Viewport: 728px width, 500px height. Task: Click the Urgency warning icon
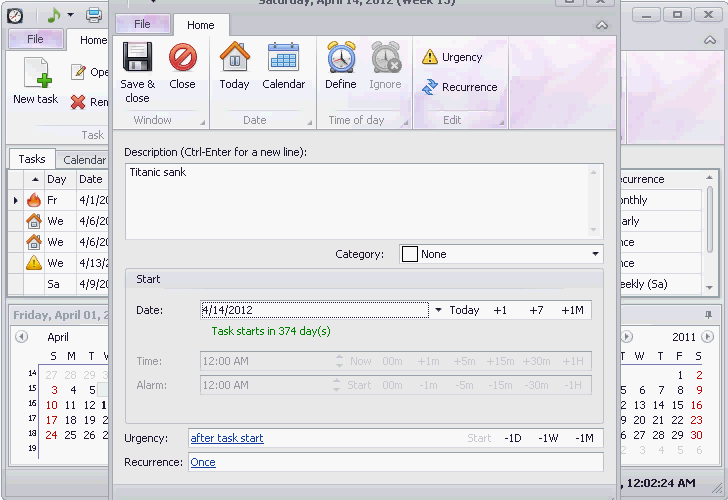click(x=430, y=57)
